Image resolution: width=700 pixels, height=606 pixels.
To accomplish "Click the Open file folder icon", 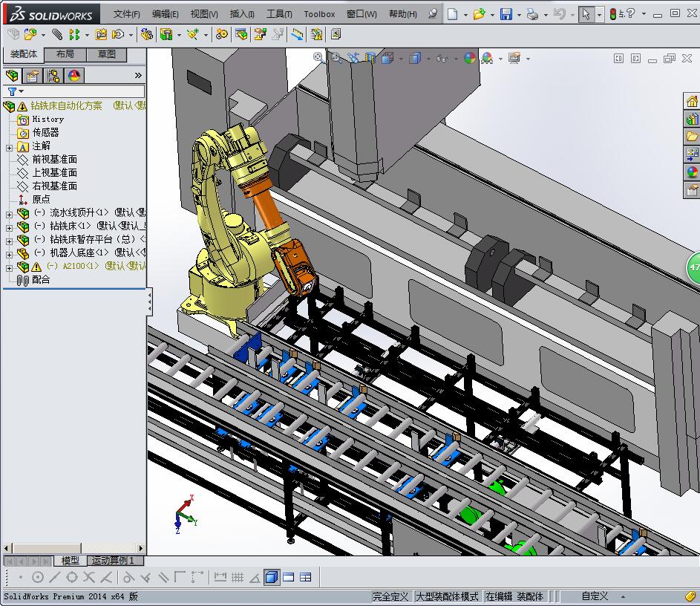I will tap(479, 14).
